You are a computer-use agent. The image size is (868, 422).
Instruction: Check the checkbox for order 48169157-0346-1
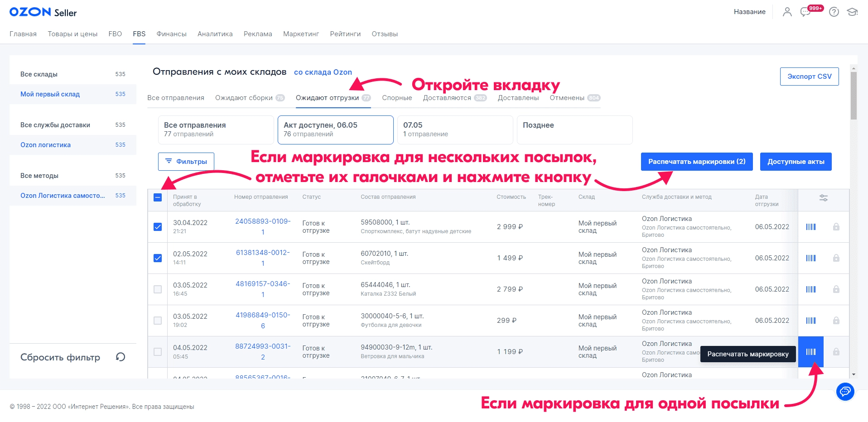click(158, 289)
